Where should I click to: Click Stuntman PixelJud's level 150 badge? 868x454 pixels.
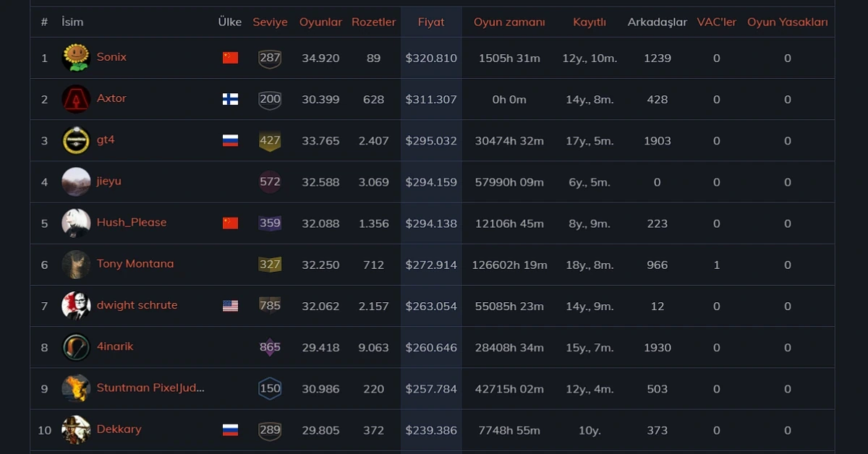point(270,388)
